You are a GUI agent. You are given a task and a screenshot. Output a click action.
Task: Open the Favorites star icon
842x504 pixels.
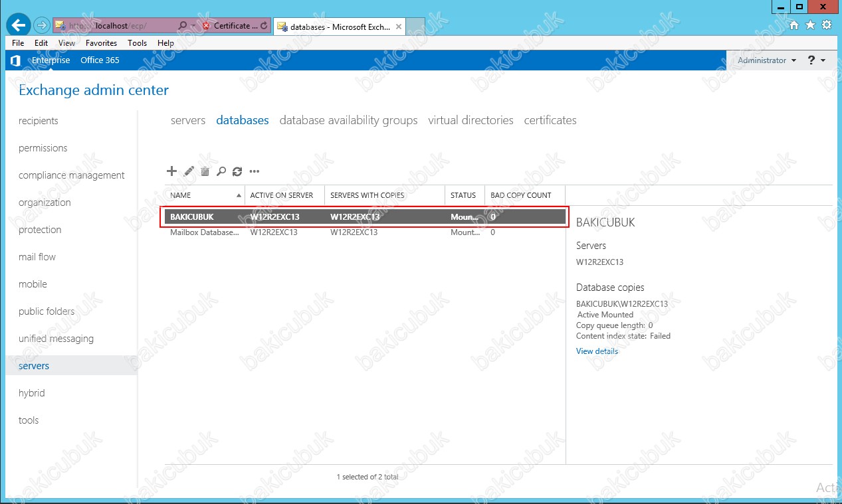[x=810, y=25]
